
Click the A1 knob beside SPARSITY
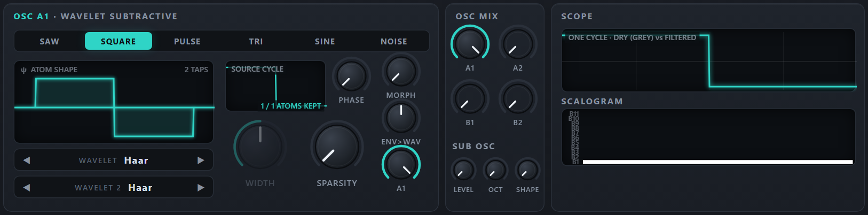tap(401, 164)
